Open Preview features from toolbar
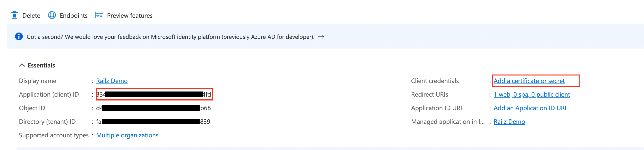The image size is (644, 150). click(x=129, y=16)
